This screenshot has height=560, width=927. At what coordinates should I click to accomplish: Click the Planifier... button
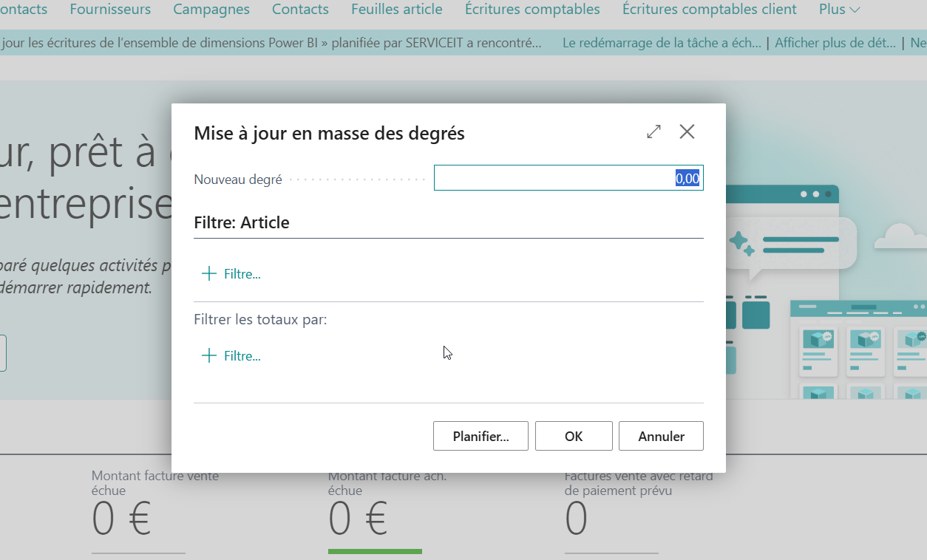(x=481, y=436)
